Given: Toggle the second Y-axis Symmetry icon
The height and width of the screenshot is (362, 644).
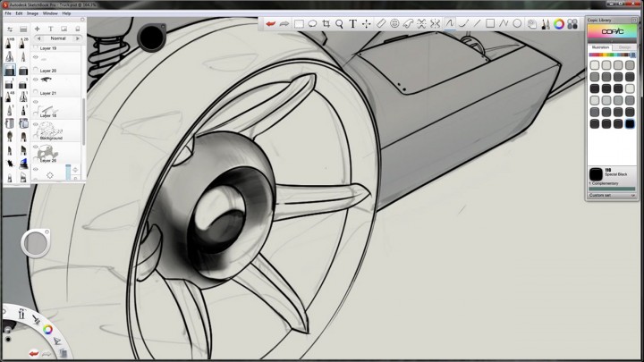Looking at the screenshot, I should (x=435, y=24).
